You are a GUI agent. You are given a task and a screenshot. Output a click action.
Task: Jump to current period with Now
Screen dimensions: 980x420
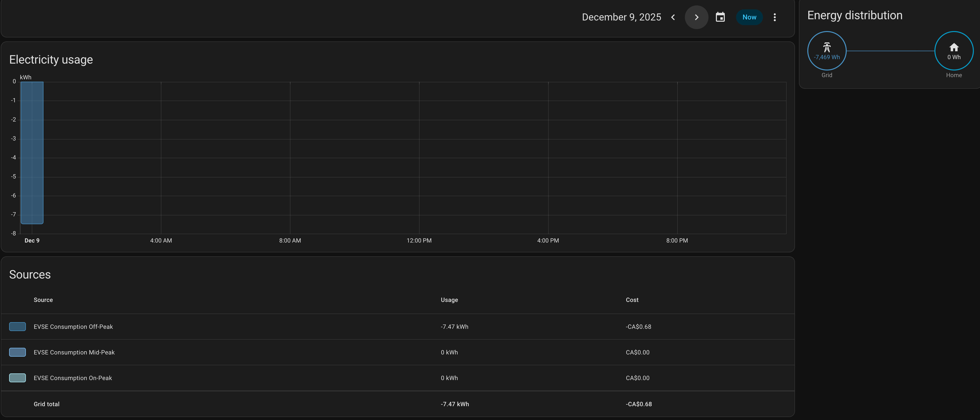pyautogui.click(x=749, y=17)
